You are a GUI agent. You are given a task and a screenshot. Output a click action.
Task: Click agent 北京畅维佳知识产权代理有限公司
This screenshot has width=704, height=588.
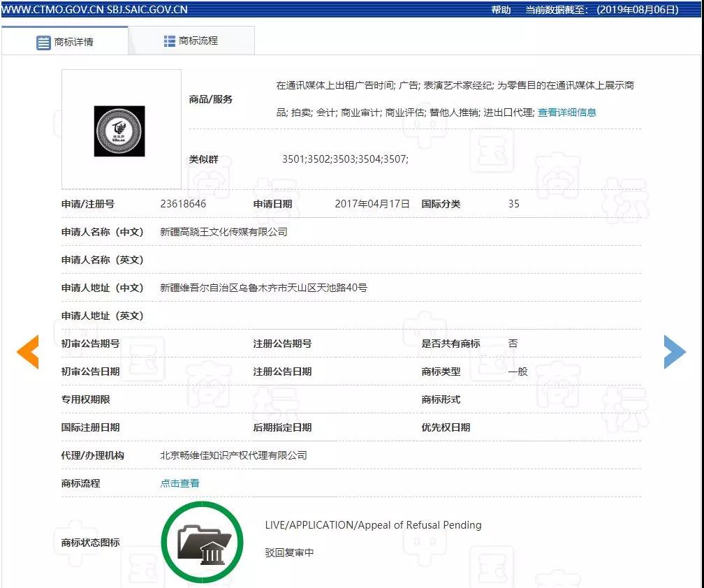(234, 455)
